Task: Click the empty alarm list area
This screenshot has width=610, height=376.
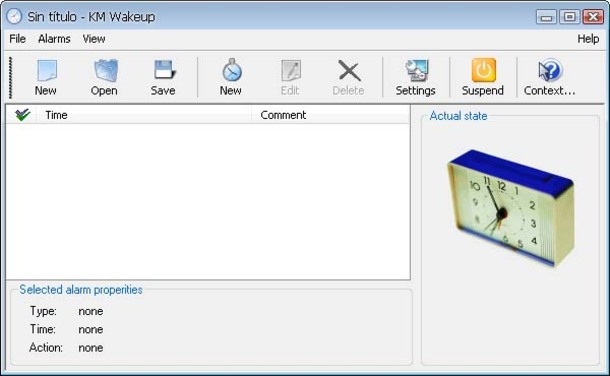Action: click(208, 201)
